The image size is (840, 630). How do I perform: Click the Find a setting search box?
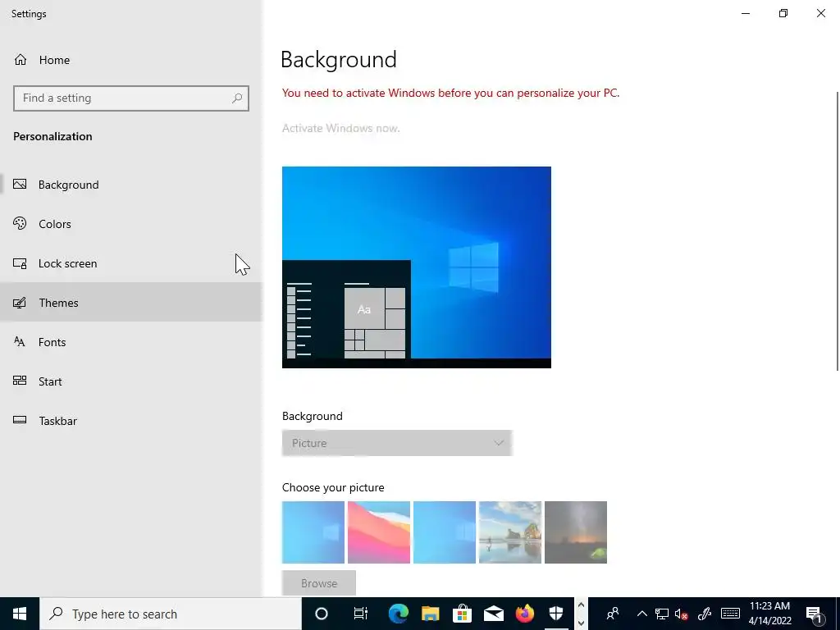click(131, 98)
